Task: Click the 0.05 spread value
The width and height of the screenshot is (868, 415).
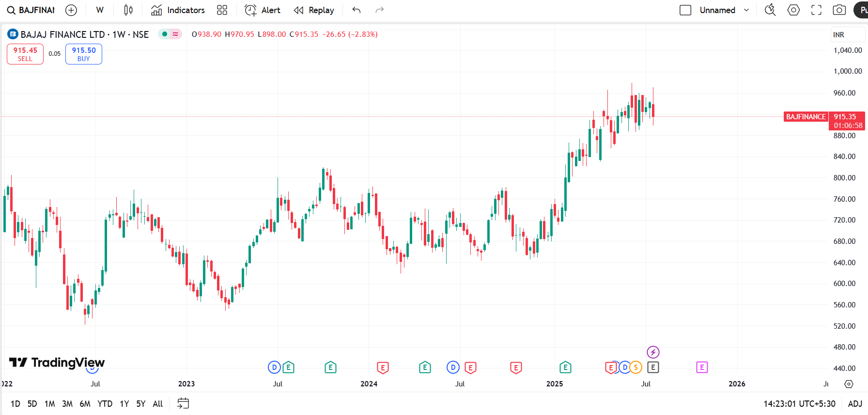Action: (55, 54)
